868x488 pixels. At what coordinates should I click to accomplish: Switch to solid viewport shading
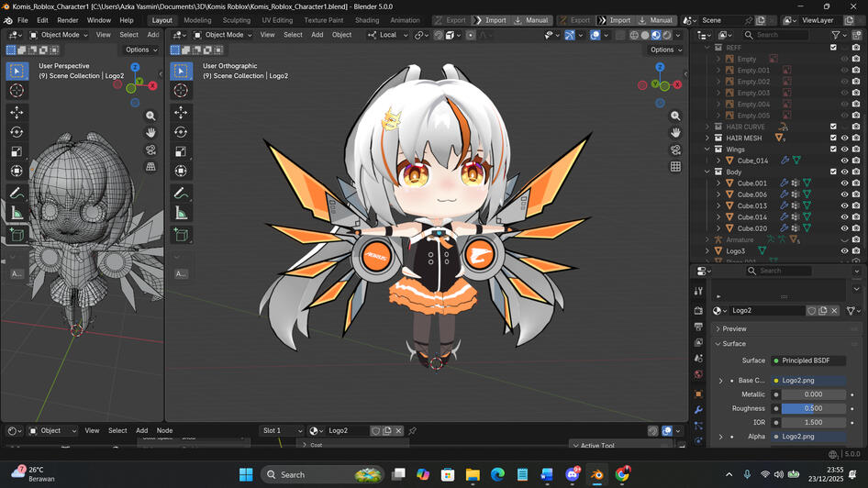point(645,35)
